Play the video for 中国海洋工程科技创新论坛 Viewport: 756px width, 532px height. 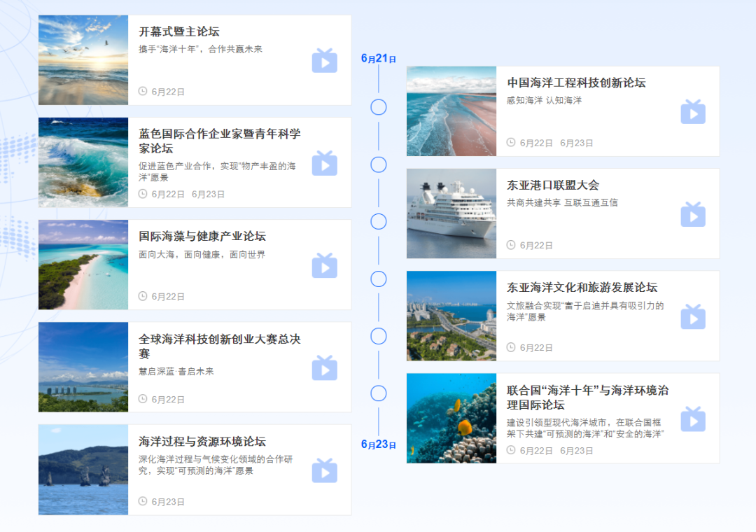click(x=693, y=111)
